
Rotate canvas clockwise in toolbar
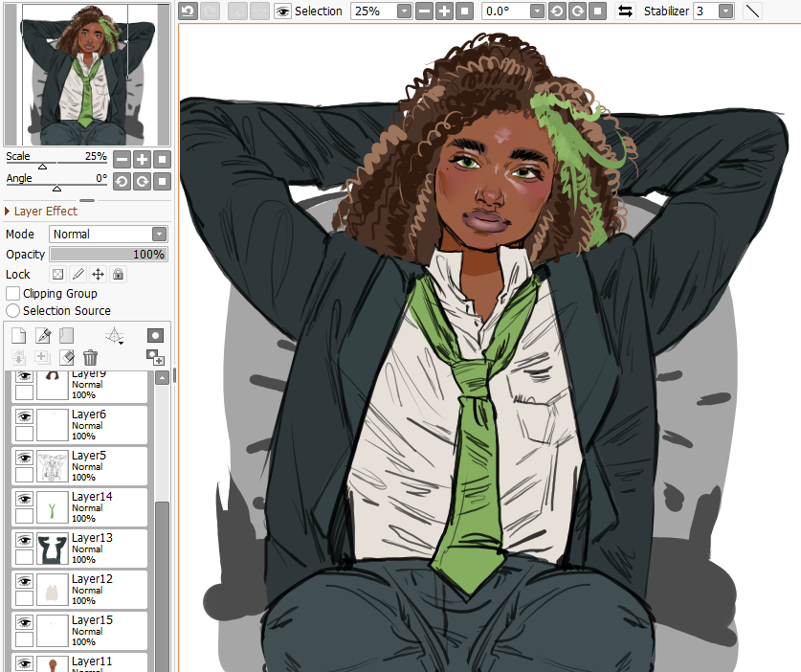[577, 11]
